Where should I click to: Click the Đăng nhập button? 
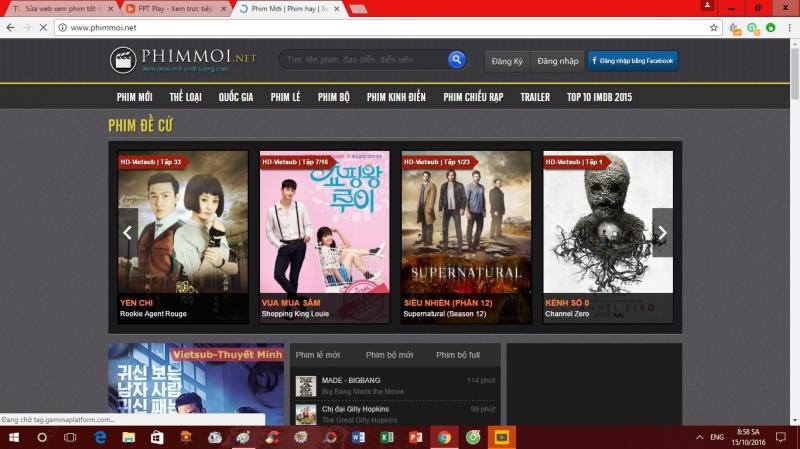click(x=557, y=61)
